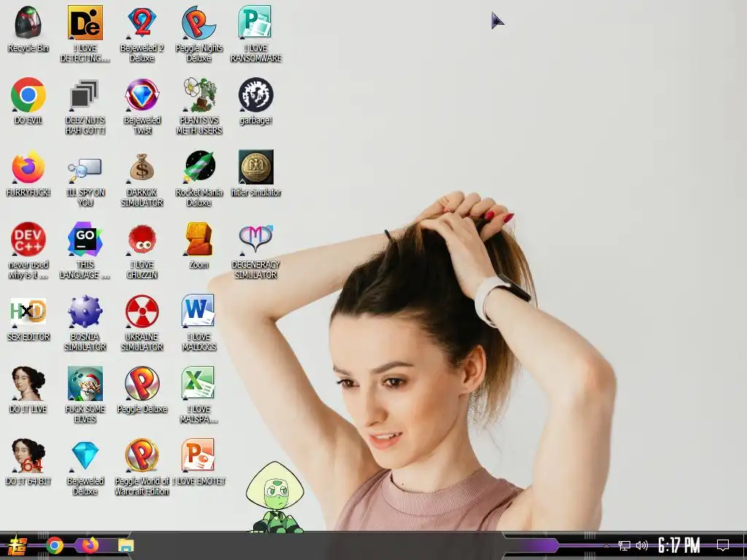
Task: Open the Start menu button on taskbar
Action: click(18, 545)
